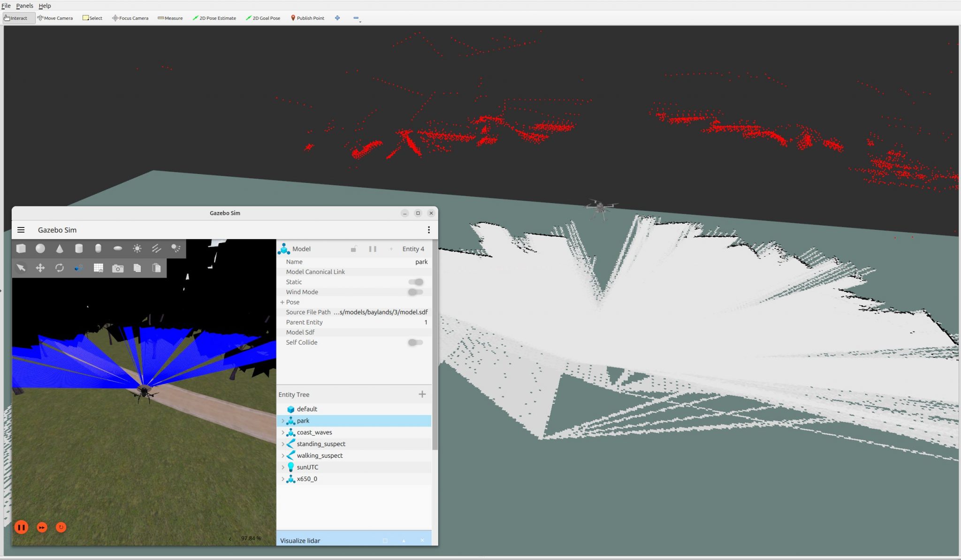The height and width of the screenshot is (560, 961).
Task: Expand the park entity tree node
Action: pyautogui.click(x=282, y=421)
